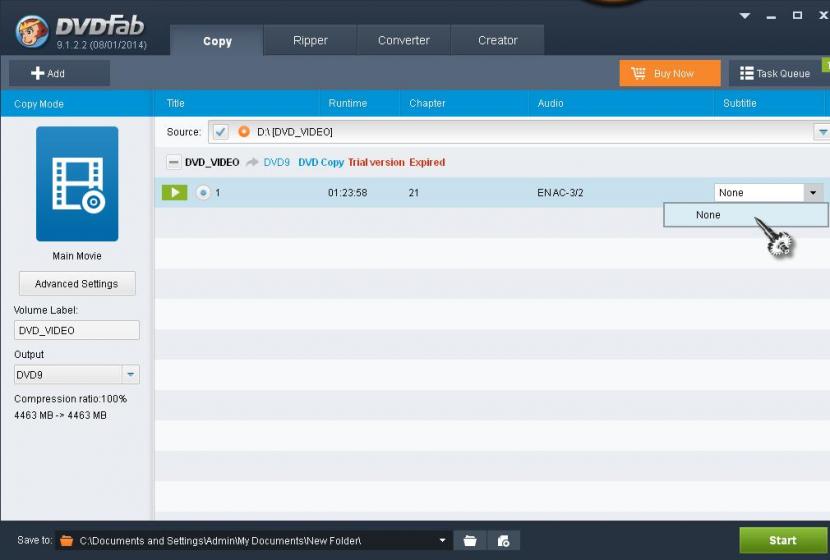Screen dimensions: 830x560
Task: Expand the Output DVD9 dropdown
Action: click(130, 375)
